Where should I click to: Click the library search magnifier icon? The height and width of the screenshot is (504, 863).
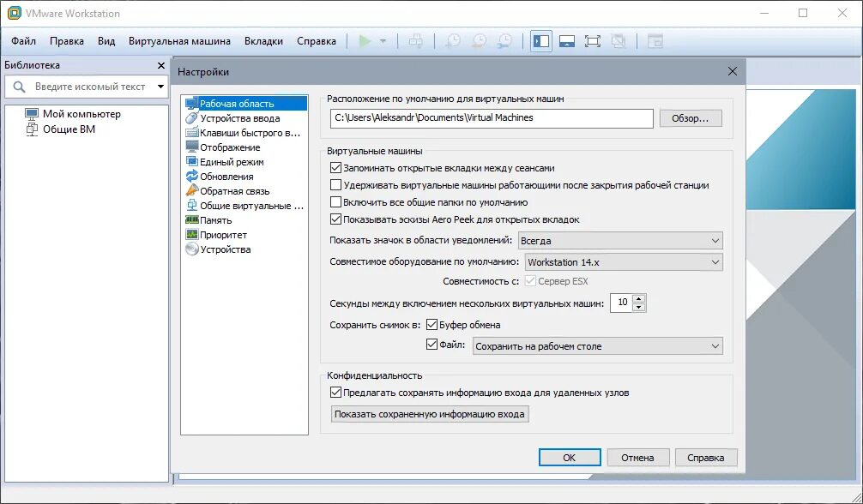coord(19,87)
